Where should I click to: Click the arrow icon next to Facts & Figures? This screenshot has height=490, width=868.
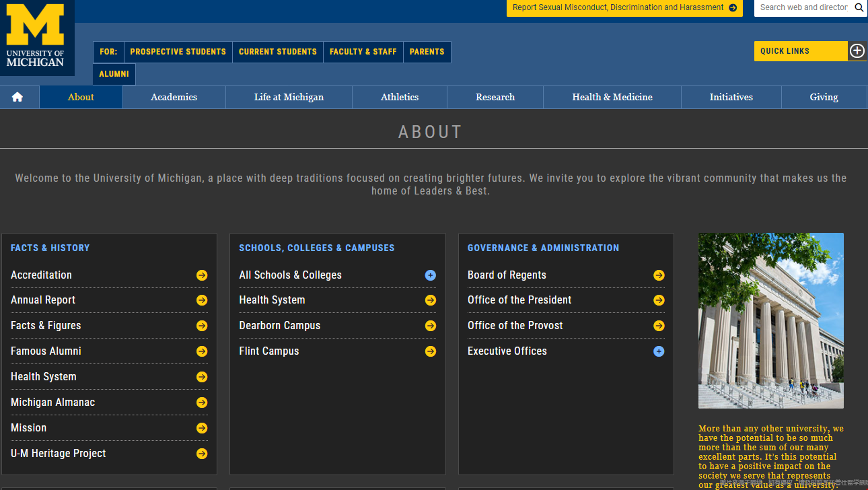pos(202,326)
